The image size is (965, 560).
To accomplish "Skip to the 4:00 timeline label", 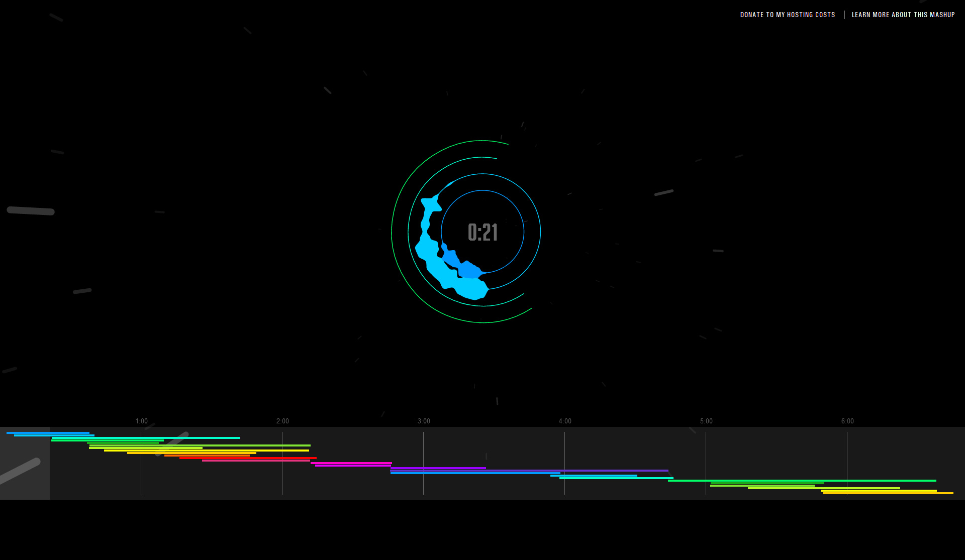I will pos(565,421).
